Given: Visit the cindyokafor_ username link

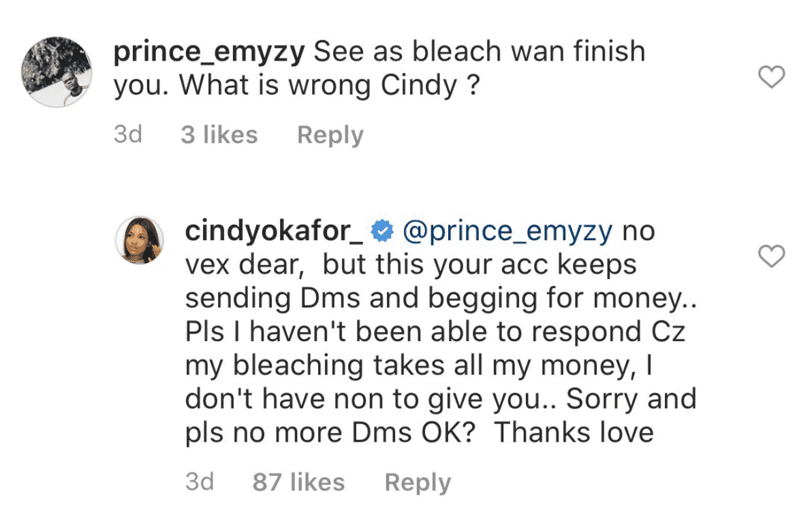Looking at the screenshot, I should coord(275,231).
